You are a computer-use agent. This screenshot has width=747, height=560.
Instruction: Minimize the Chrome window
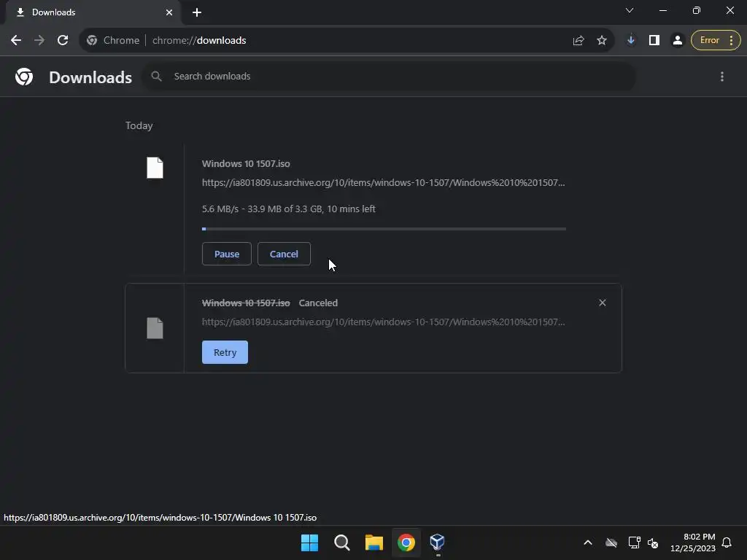(x=662, y=10)
